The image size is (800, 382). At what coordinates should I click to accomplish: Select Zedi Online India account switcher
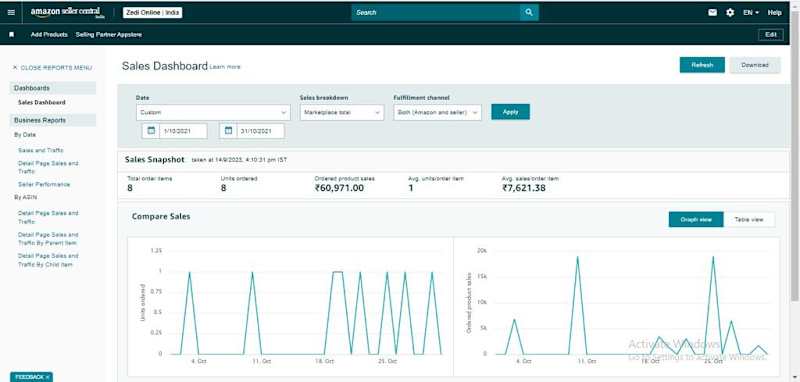[x=152, y=12]
